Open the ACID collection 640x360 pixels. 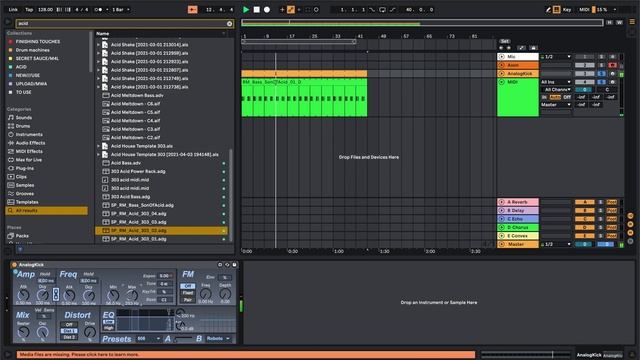21,67
